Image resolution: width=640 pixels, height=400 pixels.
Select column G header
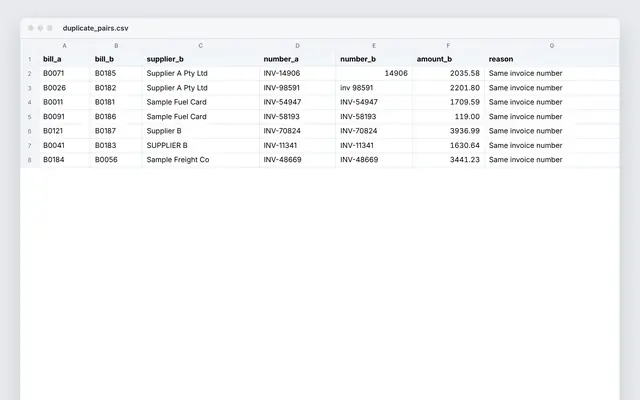click(x=552, y=46)
